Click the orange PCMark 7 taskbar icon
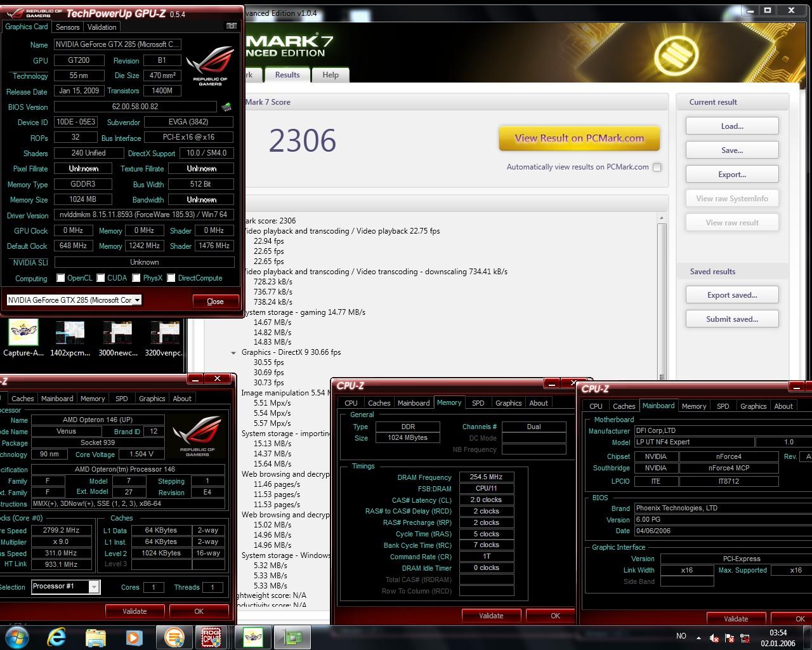 [x=174, y=637]
